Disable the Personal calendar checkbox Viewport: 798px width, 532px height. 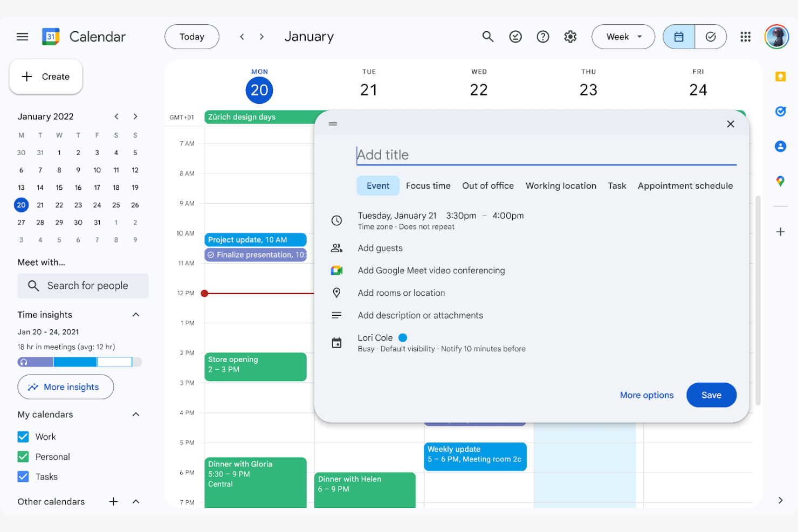23,457
